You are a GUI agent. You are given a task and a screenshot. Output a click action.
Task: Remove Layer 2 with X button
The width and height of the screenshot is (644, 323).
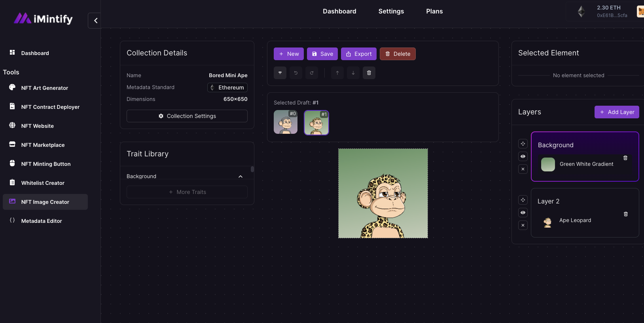[523, 225]
